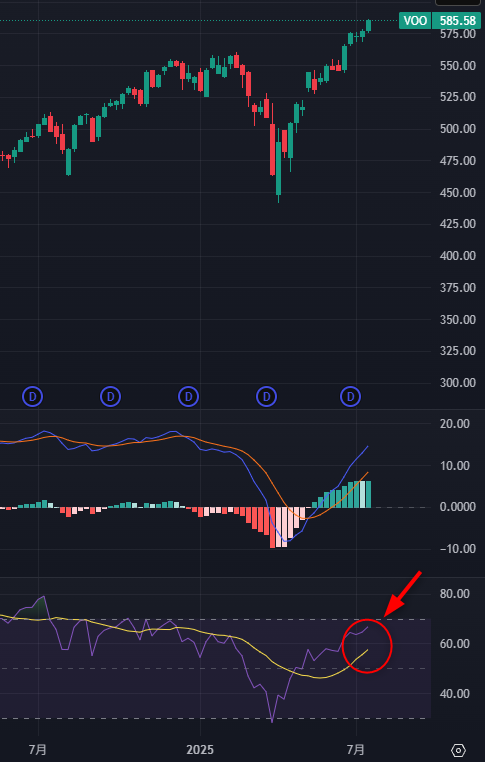Select the 325.00 price axis value
The image size is (485, 762).
click(458, 351)
